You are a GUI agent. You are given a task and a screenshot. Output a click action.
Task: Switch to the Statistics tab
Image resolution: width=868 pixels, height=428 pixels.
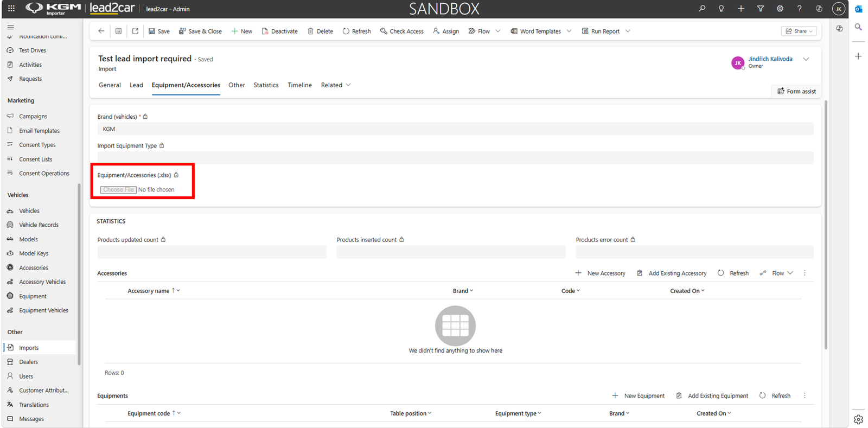pos(266,85)
